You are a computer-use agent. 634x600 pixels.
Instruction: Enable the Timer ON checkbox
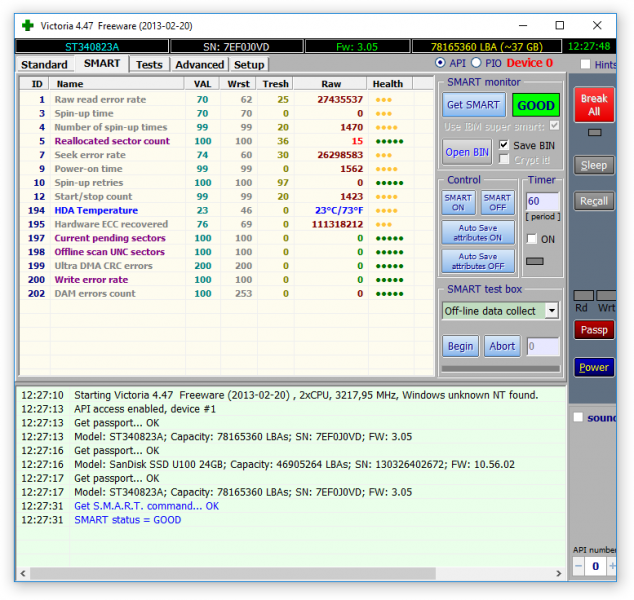[x=531, y=240]
